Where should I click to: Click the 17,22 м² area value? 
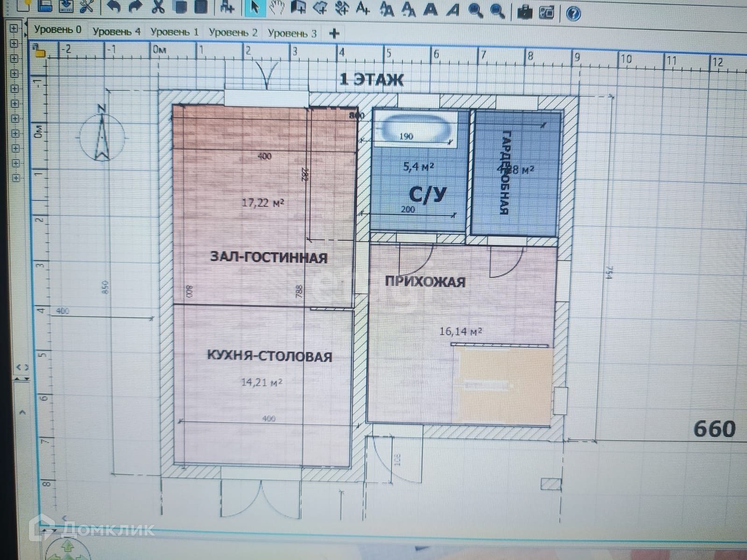(x=263, y=203)
